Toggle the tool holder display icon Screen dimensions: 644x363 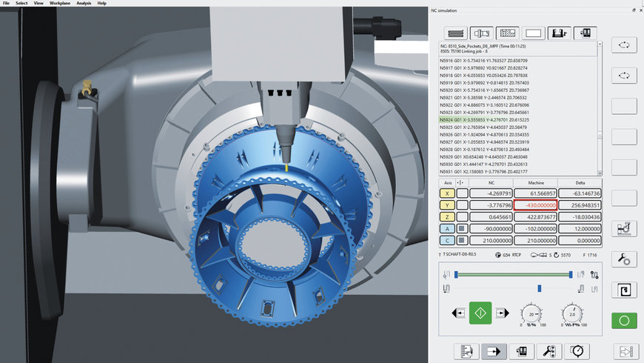click(481, 33)
